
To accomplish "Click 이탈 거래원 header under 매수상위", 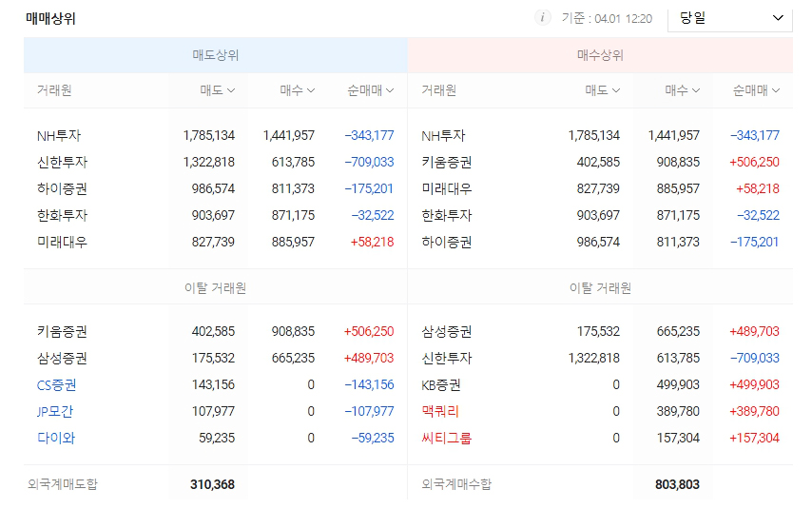I will (600, 288).
